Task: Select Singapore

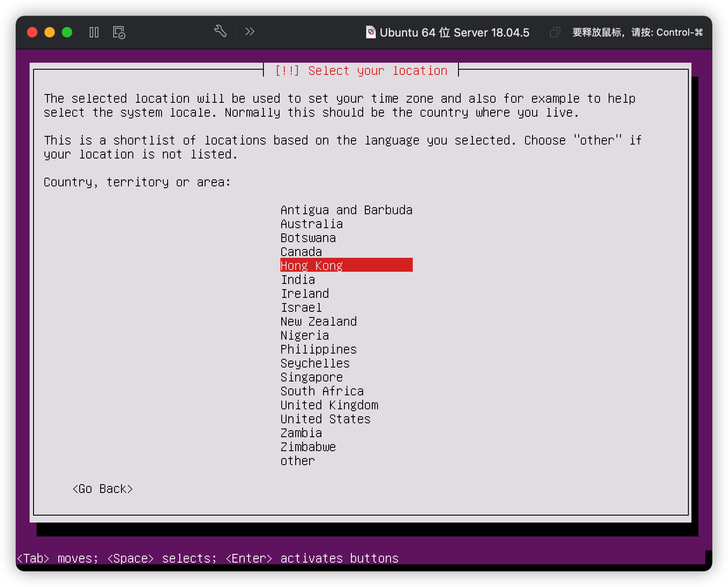Action: coord(347,377)
